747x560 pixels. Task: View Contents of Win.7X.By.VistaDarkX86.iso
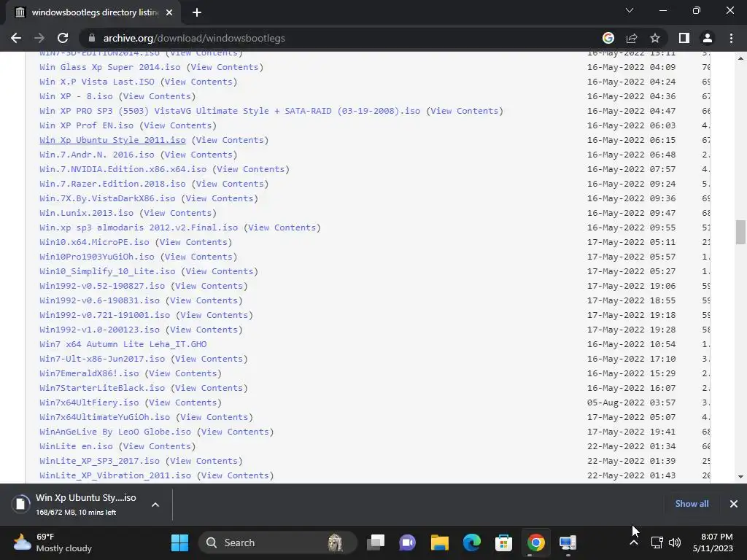click(219, 198)
